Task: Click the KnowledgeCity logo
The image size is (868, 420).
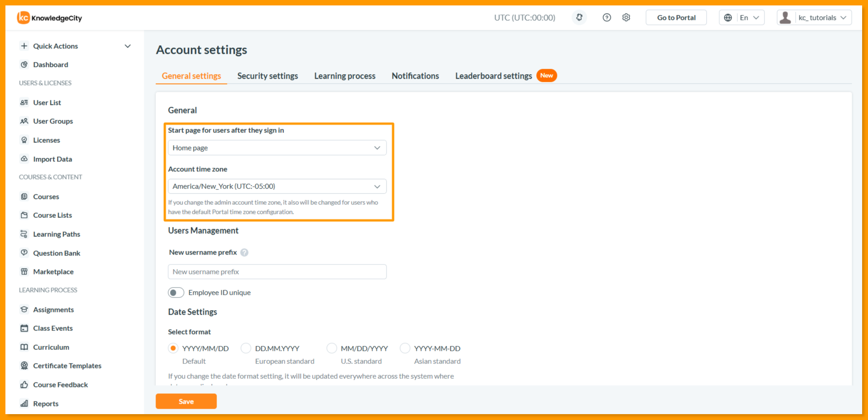Action: point(50,18)
